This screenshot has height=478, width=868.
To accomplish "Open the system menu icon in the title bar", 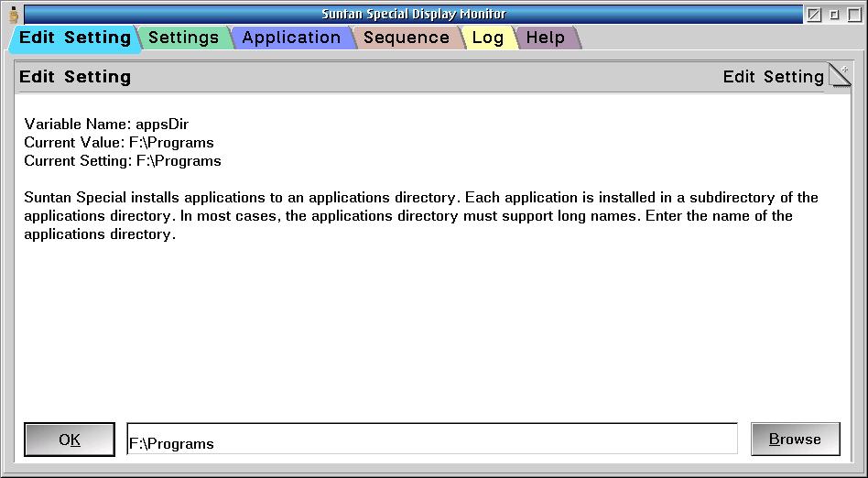I will tap(15, 14).
